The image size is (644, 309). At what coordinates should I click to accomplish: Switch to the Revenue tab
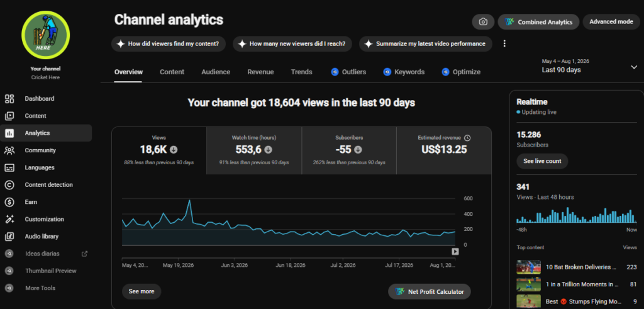(x=260, y=72)
